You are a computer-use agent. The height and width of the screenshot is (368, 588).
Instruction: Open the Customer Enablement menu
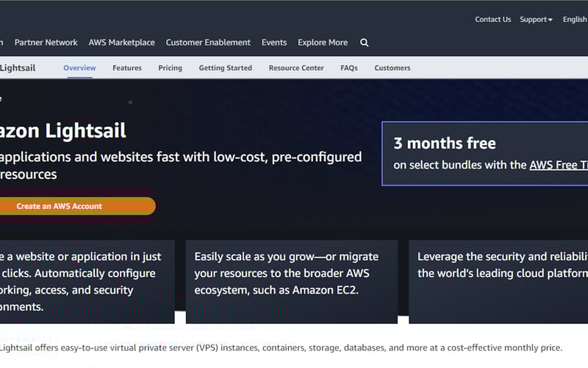[208, 43]
